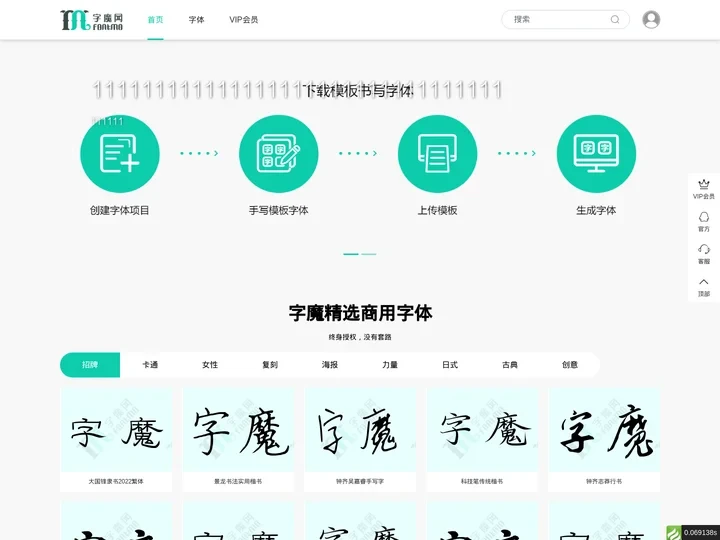The height and width of the screenshot is (540, 720).
Task: Open the 大国锋隶书2022繁体 font preview
Action: pyautogui.click(x=116, y=430)
